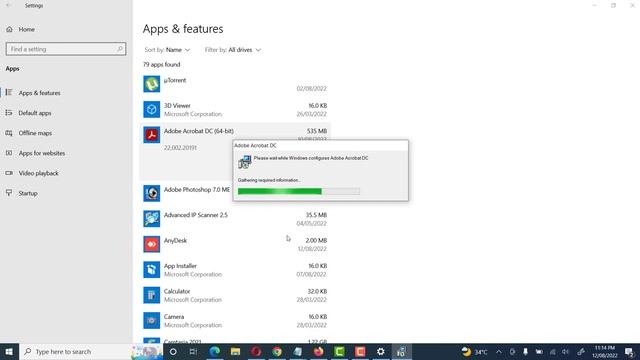Viewport: 640px width, 360px height.
Task: Click the Acrobat configuration progress bar
Action: [299, 191]
